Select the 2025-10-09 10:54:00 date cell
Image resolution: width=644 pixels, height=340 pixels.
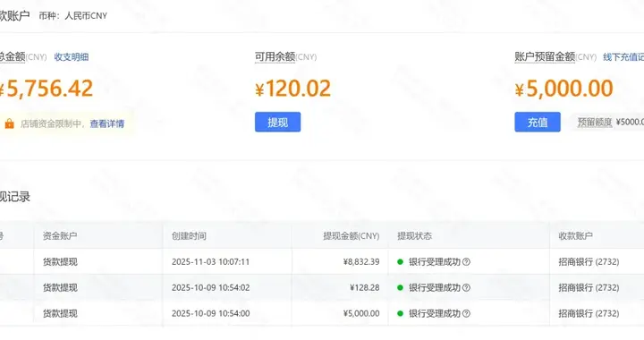point(211,314)
